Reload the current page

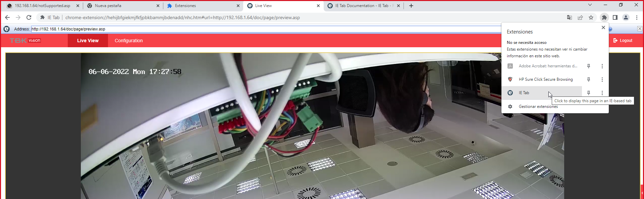[29, 17]
